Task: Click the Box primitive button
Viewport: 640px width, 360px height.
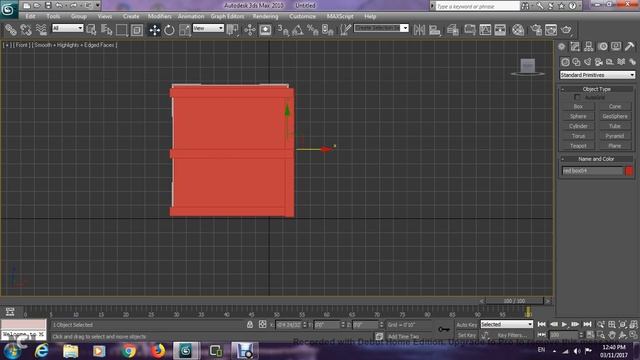Action: coord(578,107)
